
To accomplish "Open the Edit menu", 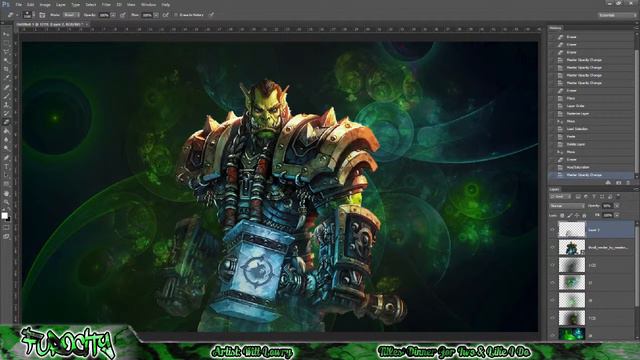I will pos(31,4).
